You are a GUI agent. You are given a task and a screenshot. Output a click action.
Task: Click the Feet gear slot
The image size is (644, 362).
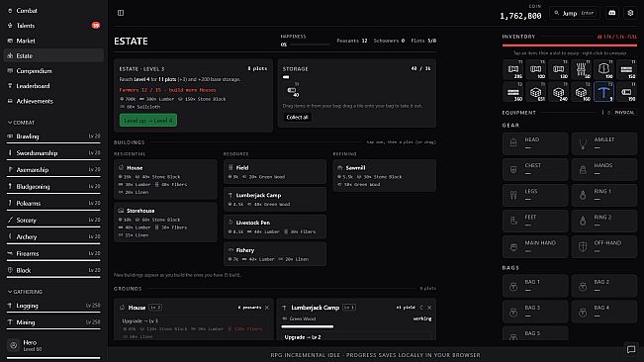point(535,221)
